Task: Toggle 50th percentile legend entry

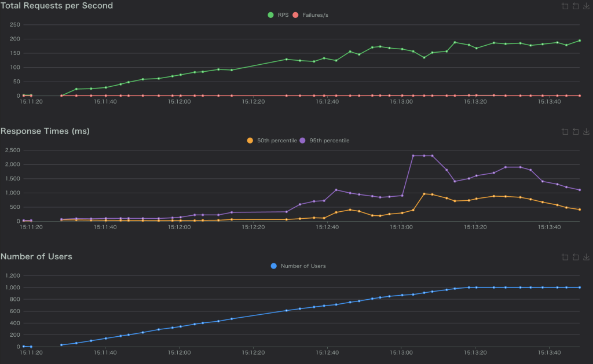Action: (277, 141)
